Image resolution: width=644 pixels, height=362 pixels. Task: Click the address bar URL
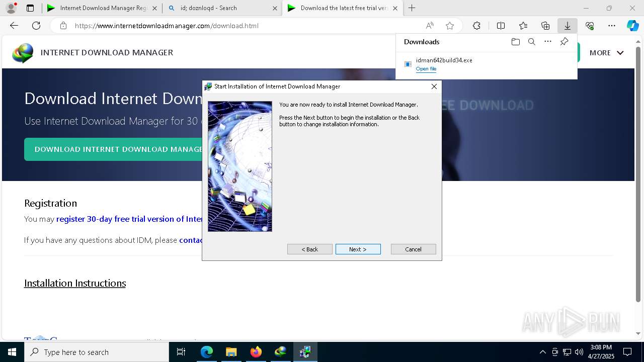coord(167,26)
